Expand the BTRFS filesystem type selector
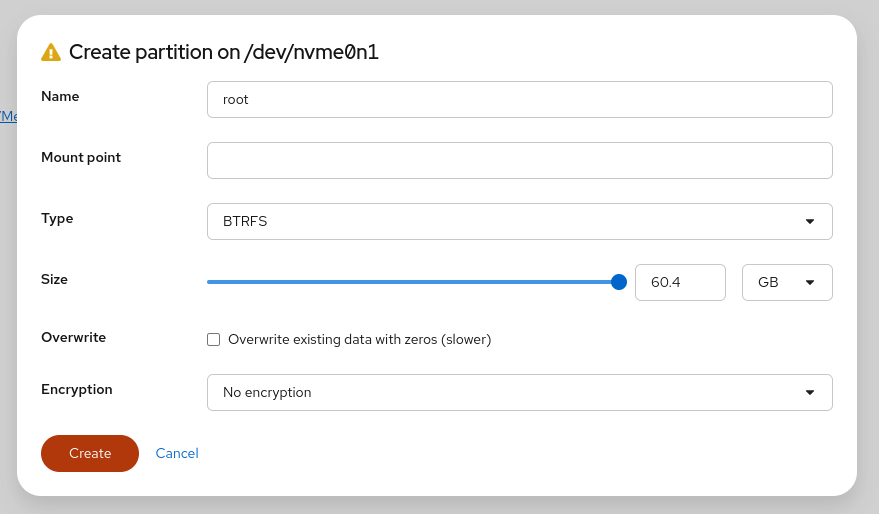The width and height of the screenshot is (879, 514). [x=520, y=221]
